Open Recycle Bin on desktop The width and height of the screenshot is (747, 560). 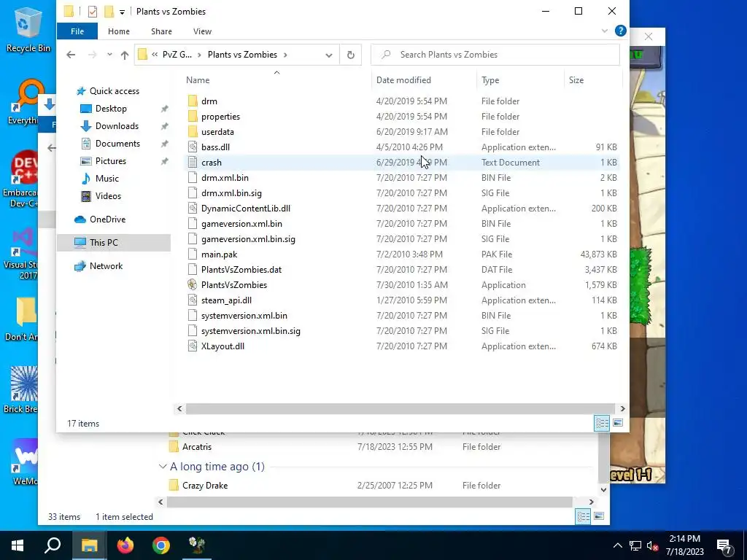[x=28, y=29]
